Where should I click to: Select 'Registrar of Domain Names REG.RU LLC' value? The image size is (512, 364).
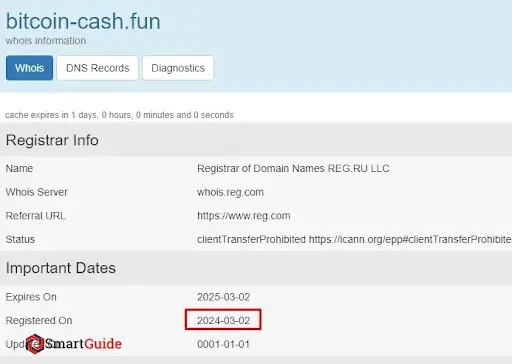(x=293, y=168)
